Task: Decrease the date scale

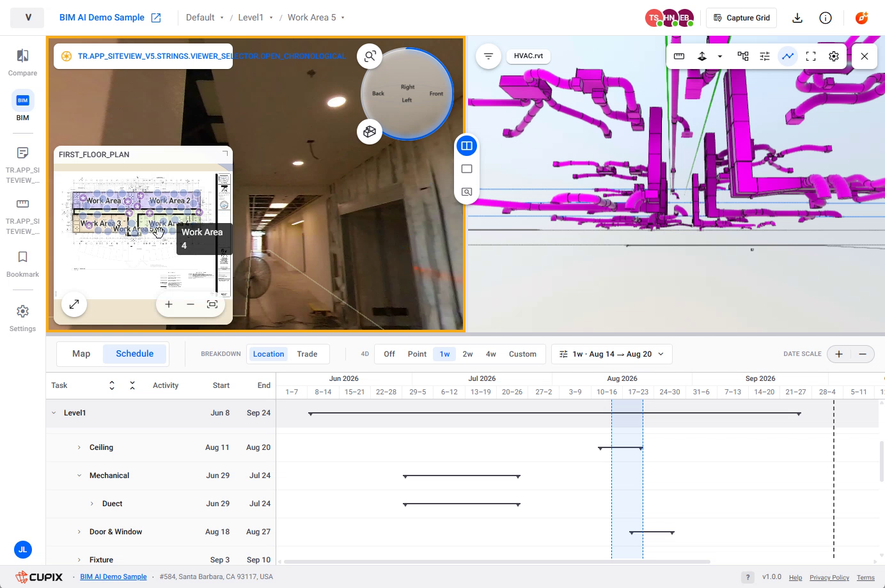Action: click(x=863, y=354)
